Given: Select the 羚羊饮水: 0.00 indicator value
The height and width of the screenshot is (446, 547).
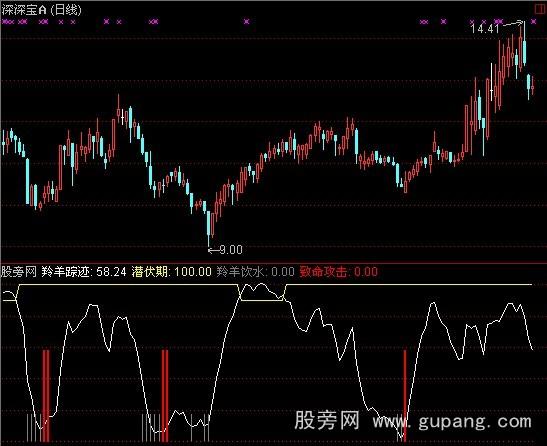Looking at the screenshot, I should [x=255, y=272].
